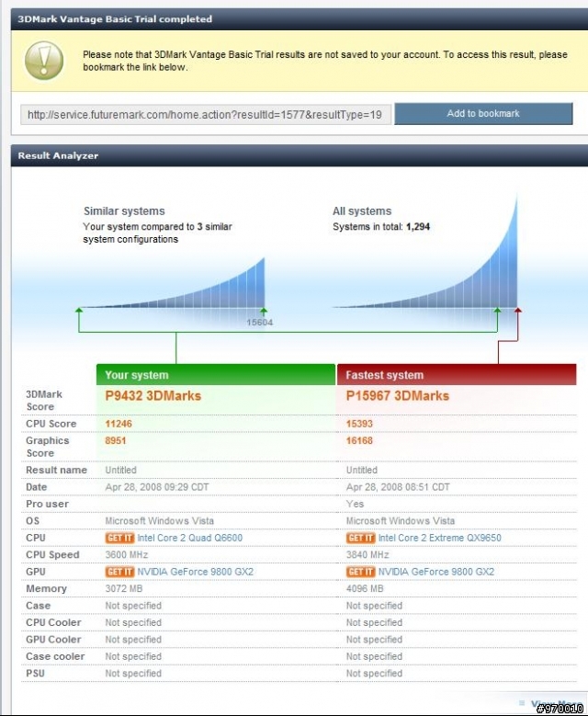
Task: Click the Systems in total 1,294 text
Action: tap(381, 227)
